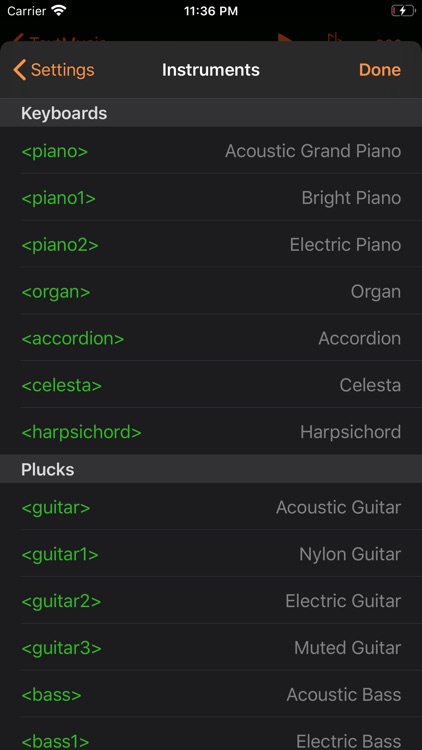Tap the Plucks section header
422x750 pixels.
[211, 469]
